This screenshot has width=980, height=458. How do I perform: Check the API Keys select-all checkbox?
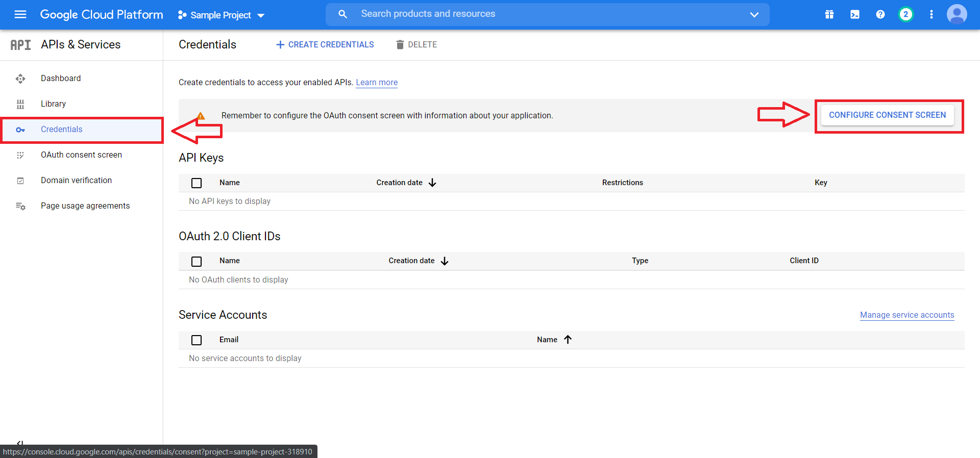[197, 183]
